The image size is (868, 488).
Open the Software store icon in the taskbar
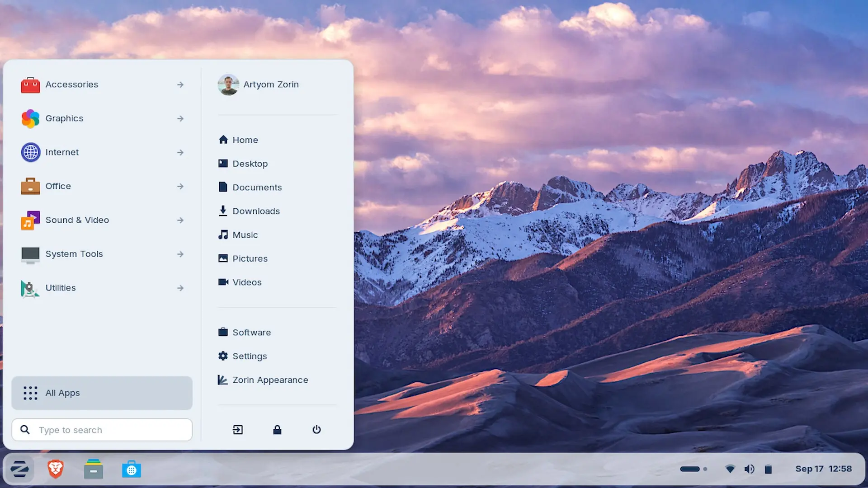(131, 469)
